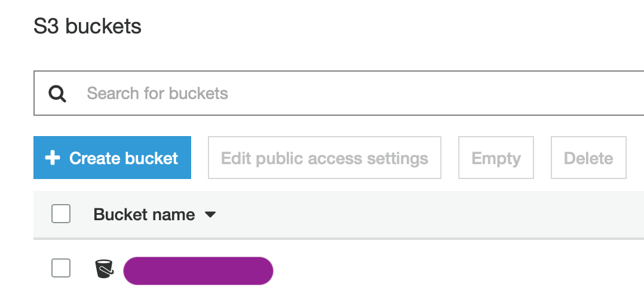Open the bucket with the purple redacted name
This screenshot has width=644, height=296.
point(198,270)
